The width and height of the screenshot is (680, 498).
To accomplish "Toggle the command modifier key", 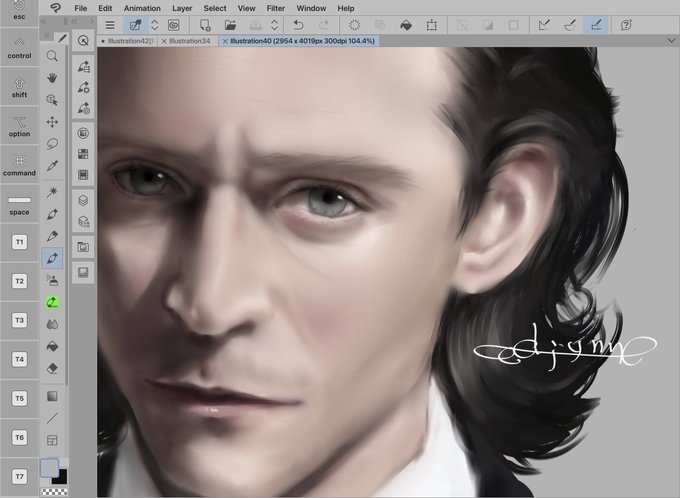I will (20, 165).
